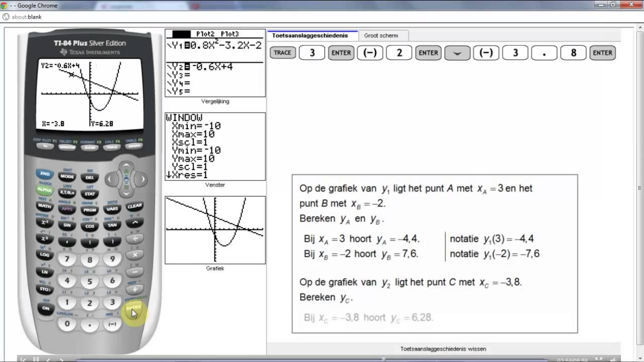The height and width of the screenshot is (362, 644).
Task: Switch to the Groot scherm tab
Action: 381,36
